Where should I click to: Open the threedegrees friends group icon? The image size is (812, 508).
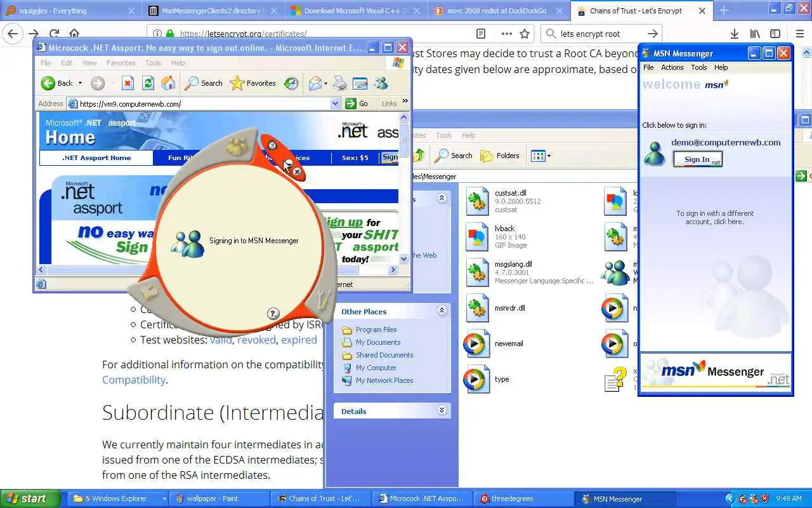click(x=237, y=147)
